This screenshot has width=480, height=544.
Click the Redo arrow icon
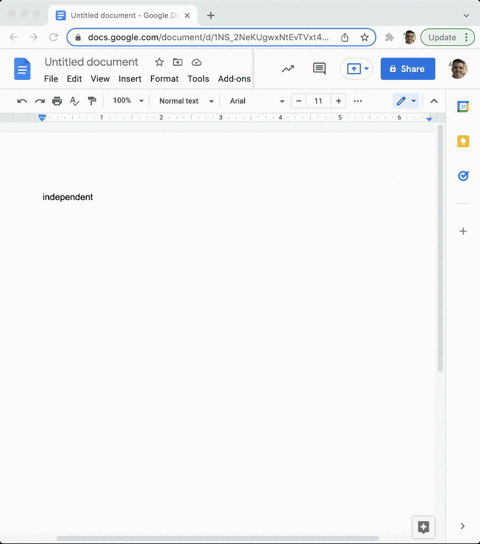tap(40, 101)
